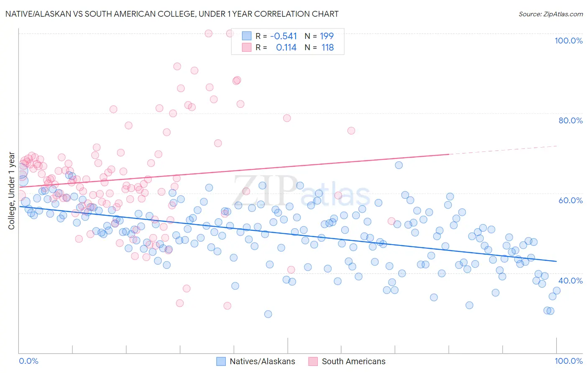Click the chart title text
The width and height of the screenshot is (588, 373).
coord(171,14)
